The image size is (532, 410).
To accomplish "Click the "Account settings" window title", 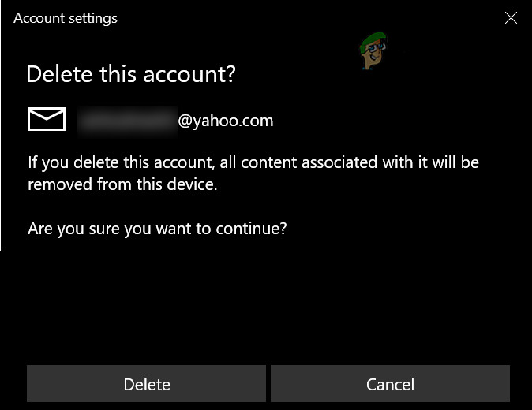I will [66, 18].
